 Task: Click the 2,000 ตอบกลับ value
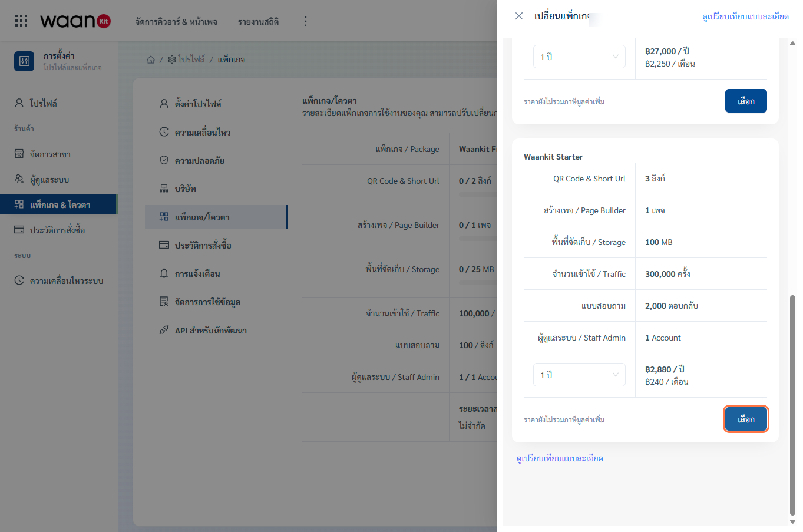pos(672,306)
